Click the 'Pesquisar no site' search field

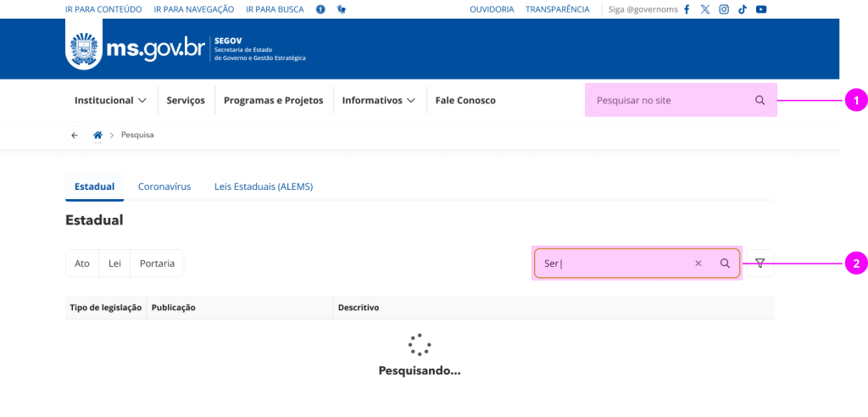[x=670, y=100]
